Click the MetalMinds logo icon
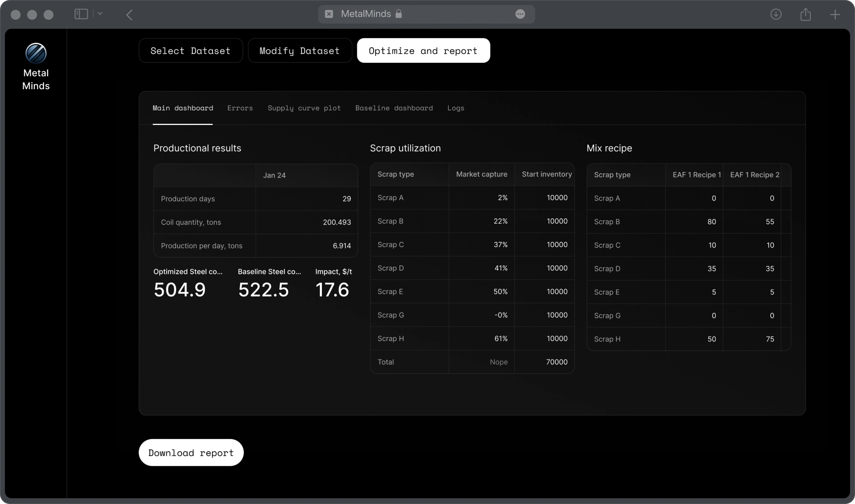 pyautogui.click(x=36, y=53)
